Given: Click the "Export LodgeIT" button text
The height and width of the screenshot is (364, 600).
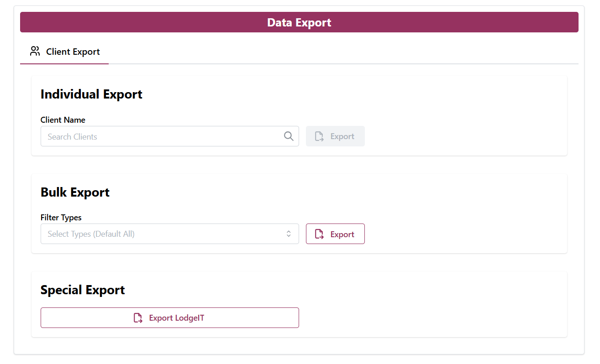Looking at the screenshot, I should coord(176,318).
